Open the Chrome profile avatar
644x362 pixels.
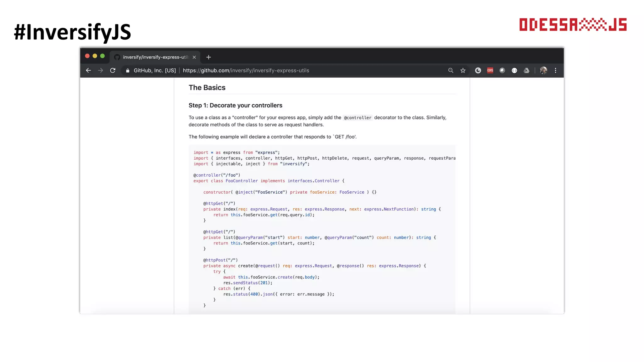(543, 70)
